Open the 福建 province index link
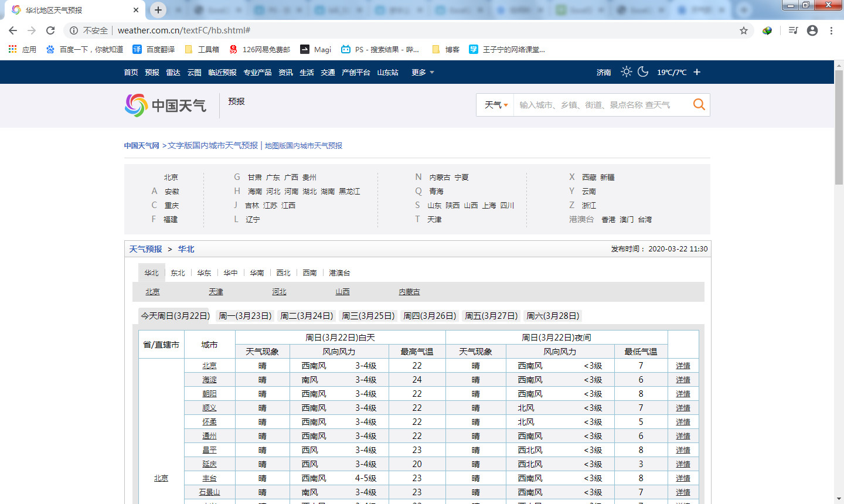Viewport: 844px width, 504px height. pyautogui.click(x=171, y=219)
